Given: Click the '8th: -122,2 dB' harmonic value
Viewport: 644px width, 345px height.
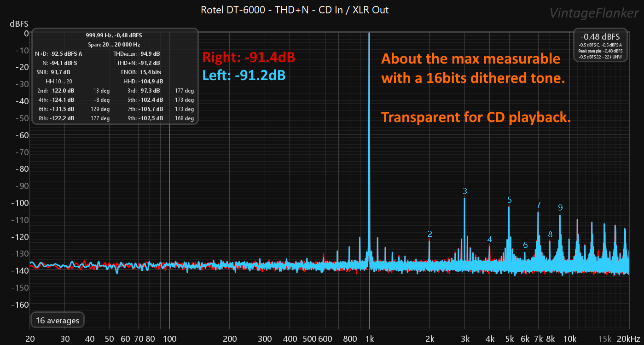Looking at the screenshot, I should point(56,118).
